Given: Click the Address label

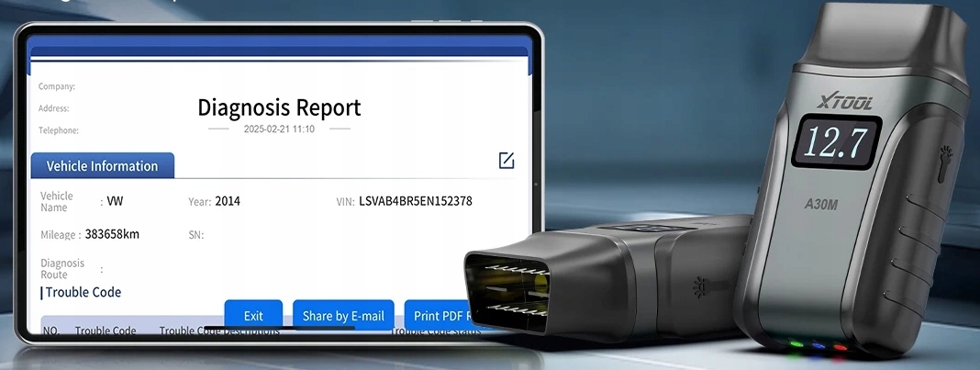Looking at the screenshot, I should 54,108.
